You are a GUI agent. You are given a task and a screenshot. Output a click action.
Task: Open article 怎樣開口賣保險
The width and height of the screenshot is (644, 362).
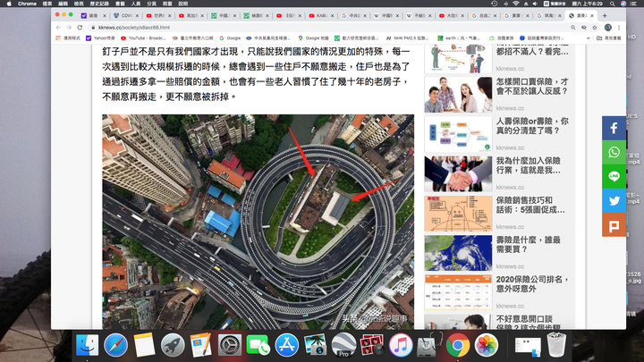point(532,86)
